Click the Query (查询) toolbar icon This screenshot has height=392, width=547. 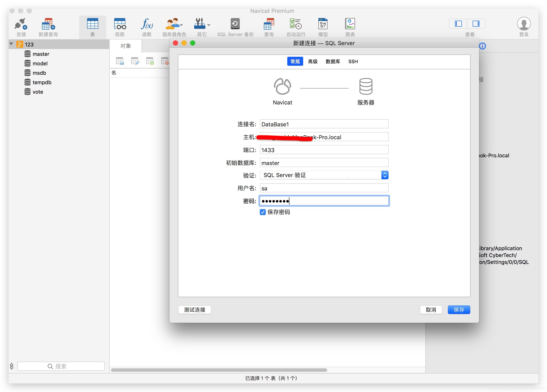pyautogui.click(x=269, y=24)
